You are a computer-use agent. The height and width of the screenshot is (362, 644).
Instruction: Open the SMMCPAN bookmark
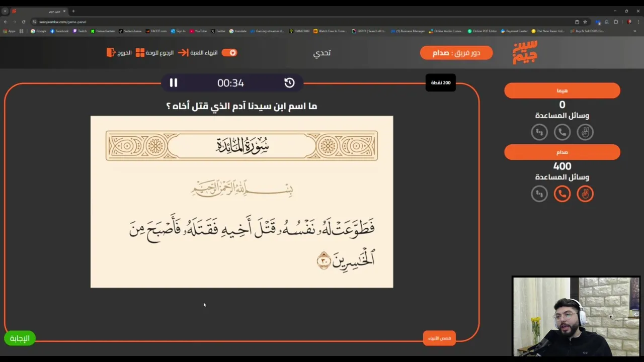click(x=299, y=31)
